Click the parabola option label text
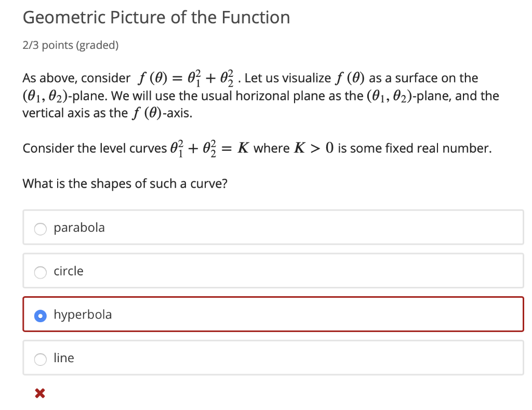 click(x=79, y=227)
